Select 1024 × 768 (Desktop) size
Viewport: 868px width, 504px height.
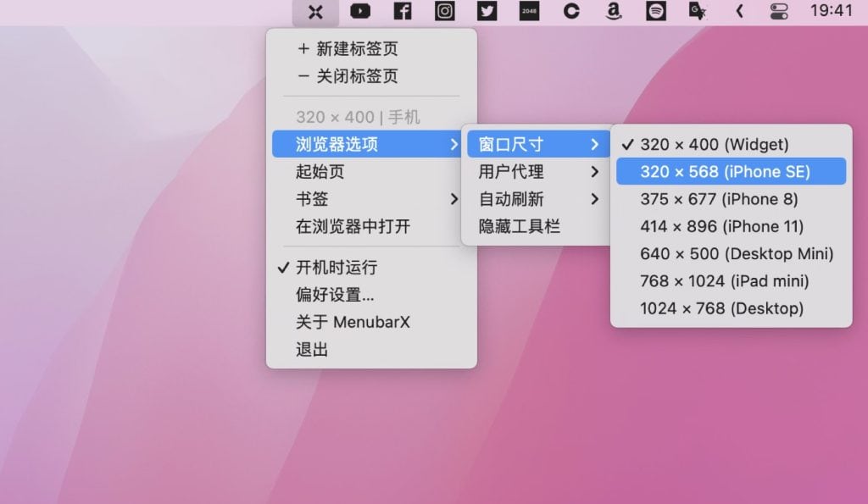click(732, 308)
